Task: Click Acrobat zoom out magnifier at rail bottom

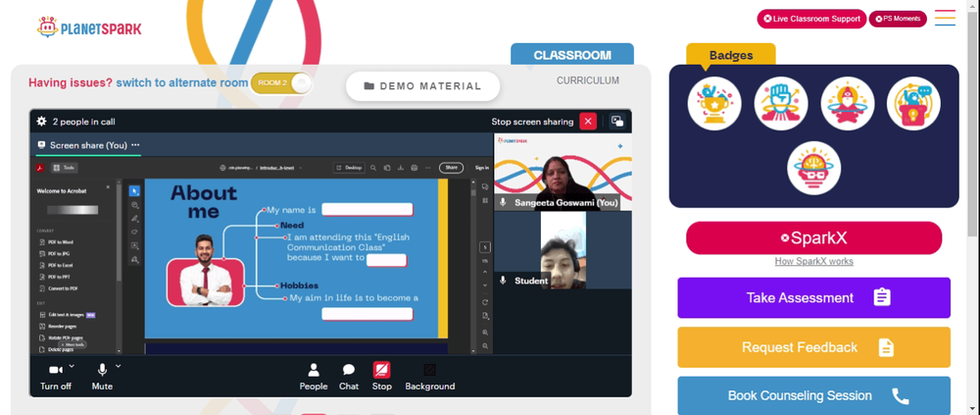Action: tap(485, 346)
